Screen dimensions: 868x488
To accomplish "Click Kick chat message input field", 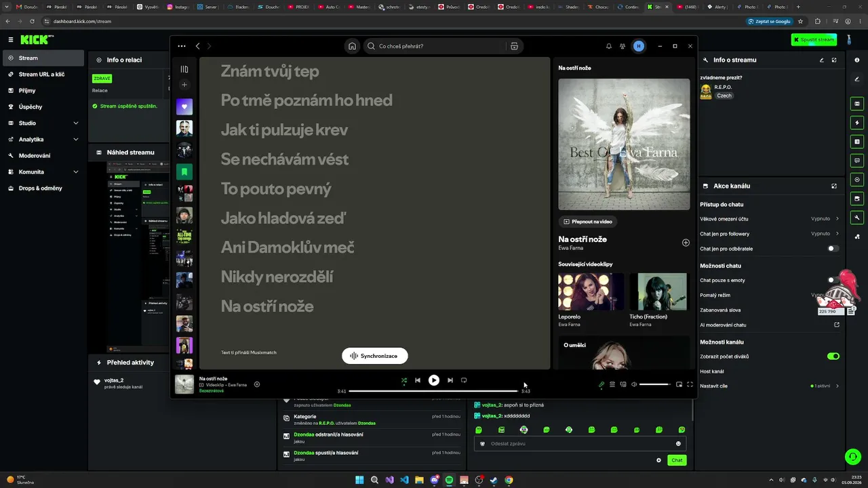I will [x=580, y=443].
